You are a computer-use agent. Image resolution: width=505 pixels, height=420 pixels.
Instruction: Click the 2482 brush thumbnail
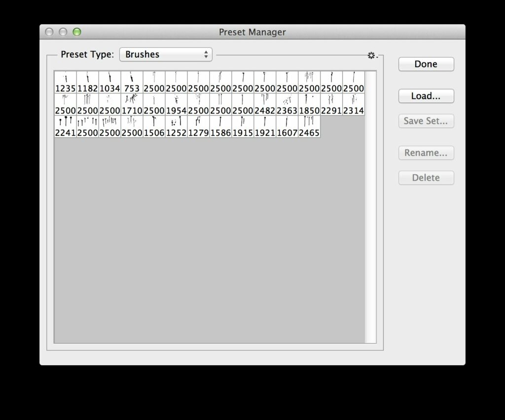265,105
